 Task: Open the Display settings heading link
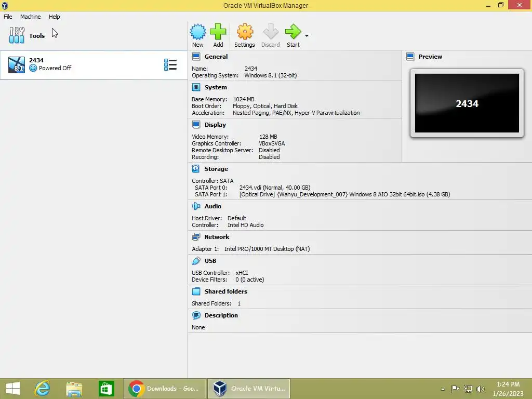[x=215, y=125]
